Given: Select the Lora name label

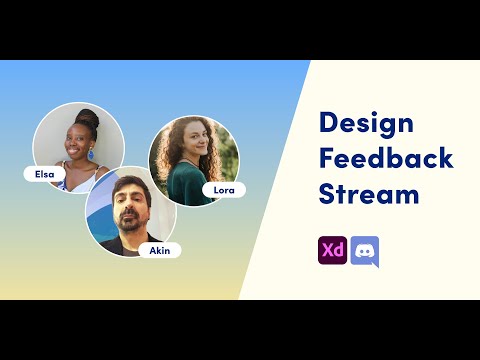Looking at the screenshot, I should pos(224,190).
